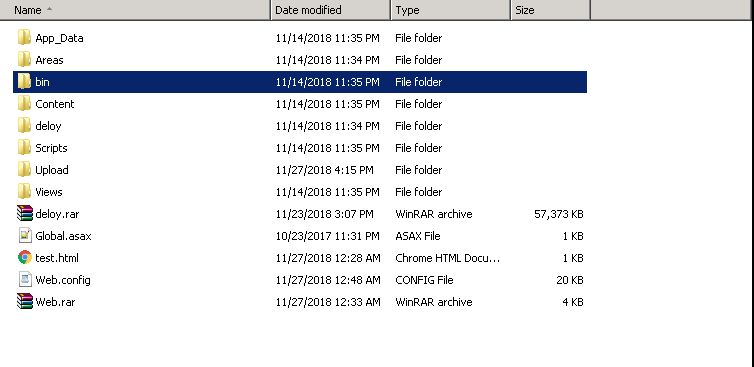Select the App_Data folder icon
Viewport: 754px width, 367px height.
point(25,38)
